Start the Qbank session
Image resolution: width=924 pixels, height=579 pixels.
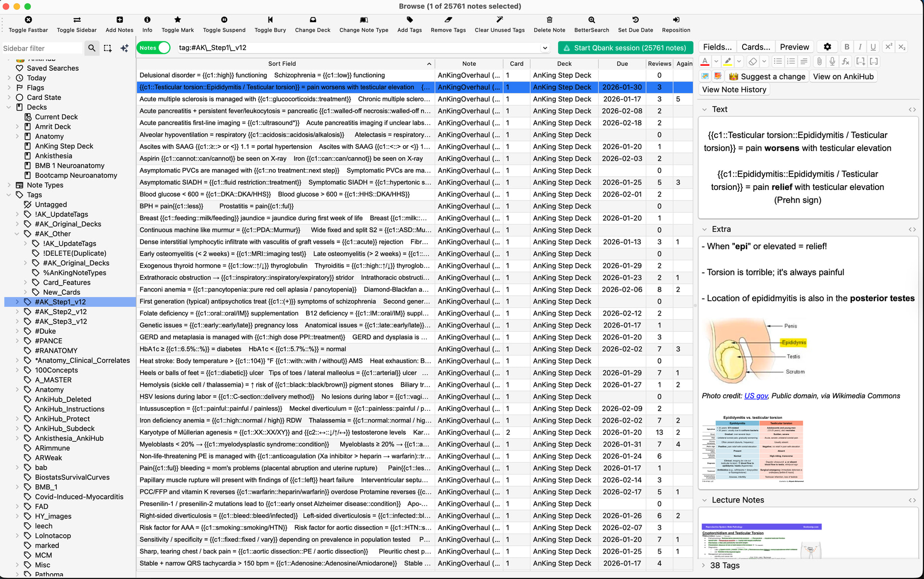coord(625,48)
